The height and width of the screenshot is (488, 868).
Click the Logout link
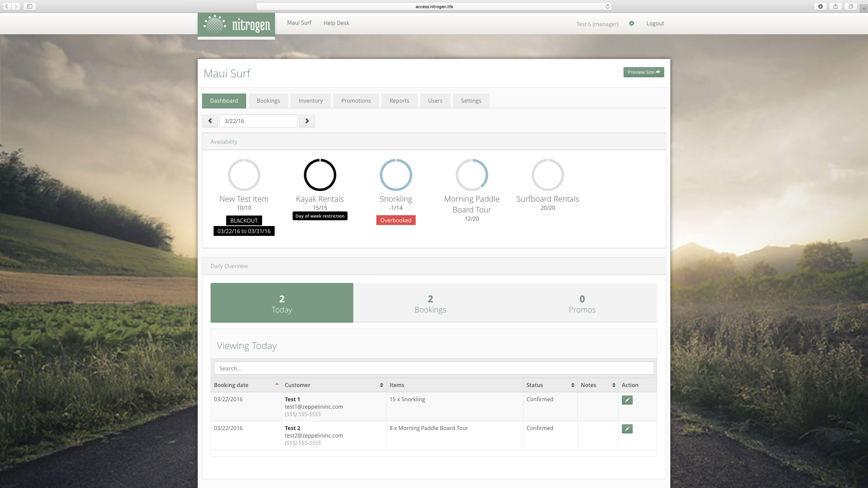click(x=655, y=23)
